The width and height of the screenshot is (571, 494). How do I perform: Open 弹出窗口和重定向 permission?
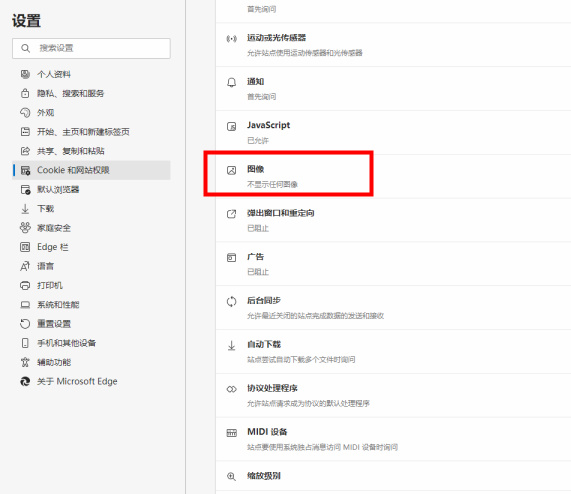click(x=393, y=220)
